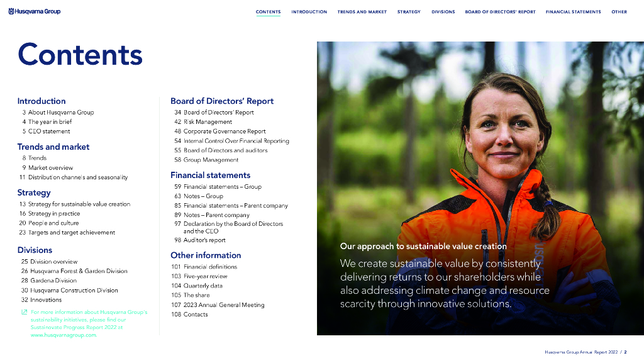Screen dimensions: 644x363
Task: Open Strategy for sustainable value creation
Action: pos(75,204)
